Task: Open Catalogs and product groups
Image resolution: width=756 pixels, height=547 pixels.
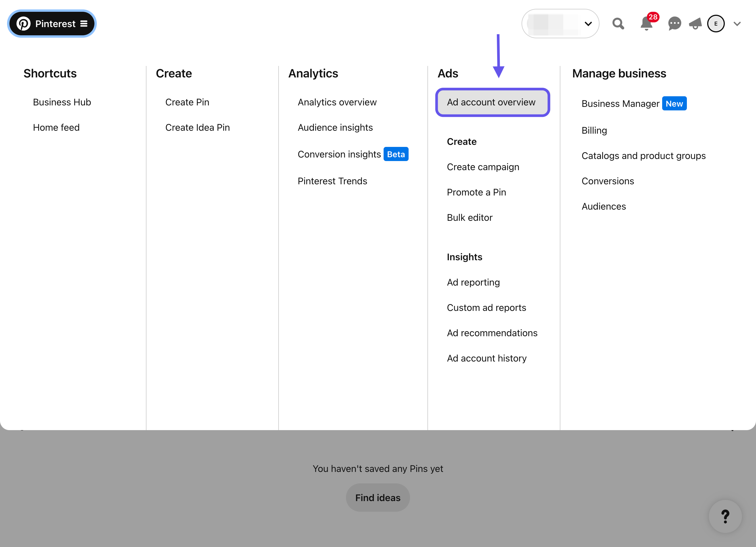Action: pos(643,155)
